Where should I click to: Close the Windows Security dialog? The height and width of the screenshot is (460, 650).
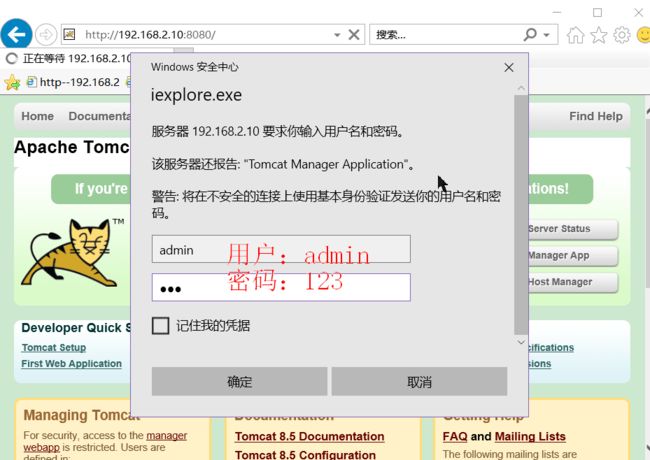click(509, 67)
